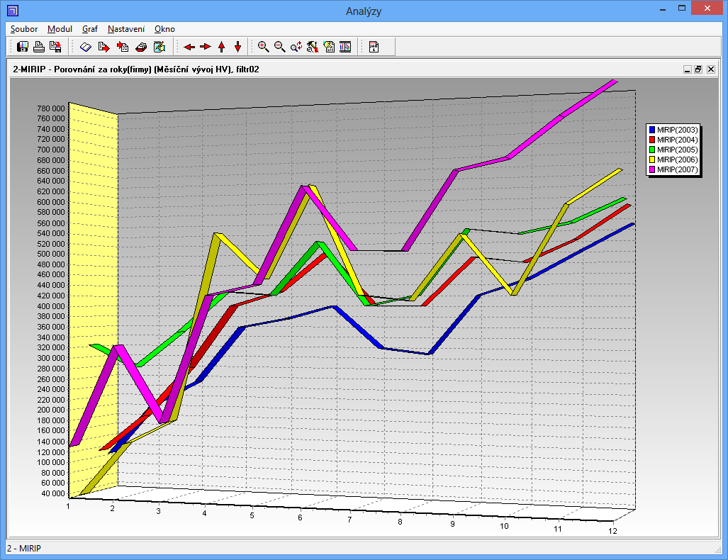Open the Soubor menu
The width and height of the screenshot is (728, 560).
[x=24, y=29]
